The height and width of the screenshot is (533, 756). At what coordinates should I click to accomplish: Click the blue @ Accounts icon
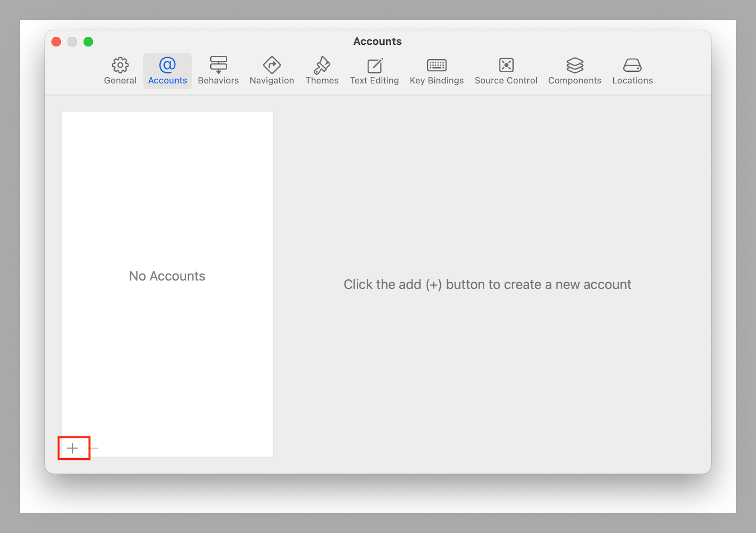pyautogui.click(x=167, y=65)
